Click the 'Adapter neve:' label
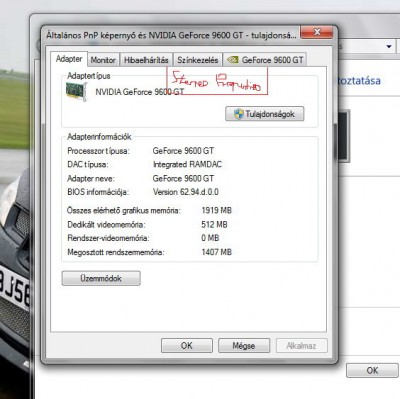This screenshot has width=400, height=399. point(91,178)
